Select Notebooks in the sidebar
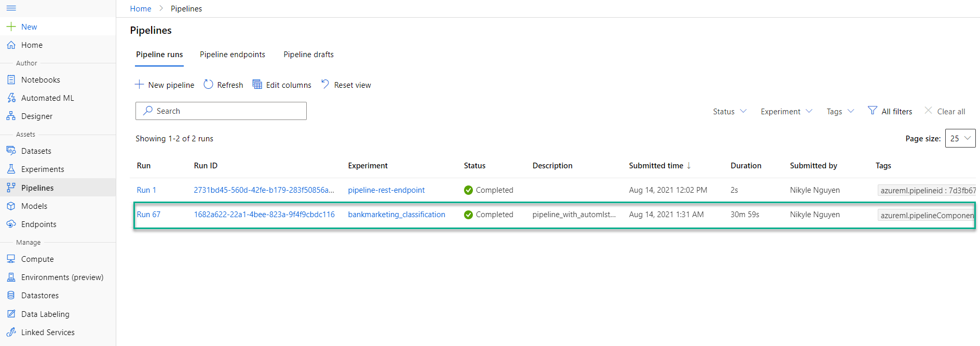The image size is (980, 346). point(40,79)
